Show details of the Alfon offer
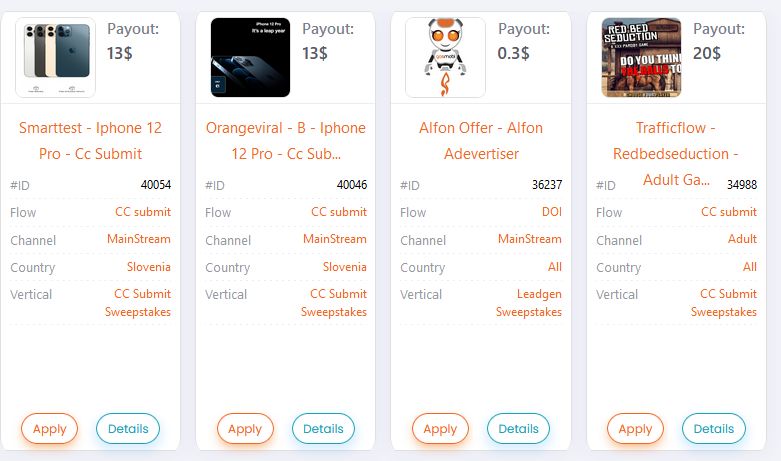 pos(519,429)
